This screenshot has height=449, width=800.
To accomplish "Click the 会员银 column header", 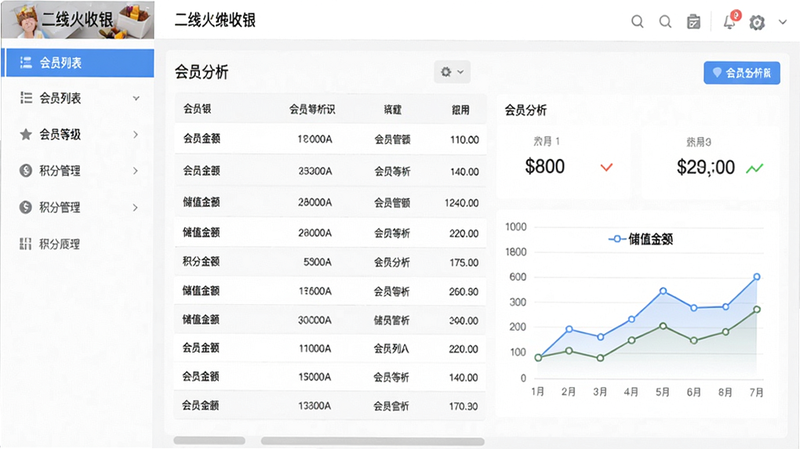I will 197,109.
